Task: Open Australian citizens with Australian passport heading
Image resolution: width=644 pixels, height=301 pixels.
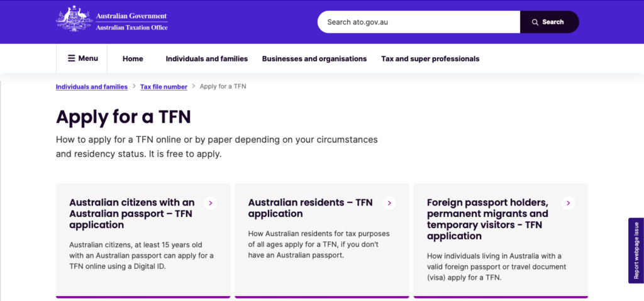Action: 132,214
